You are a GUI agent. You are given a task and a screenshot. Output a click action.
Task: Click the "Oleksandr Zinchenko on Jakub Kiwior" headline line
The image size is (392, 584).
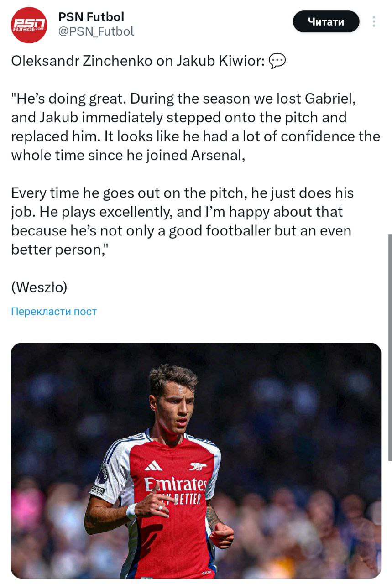tap(138, 61)
